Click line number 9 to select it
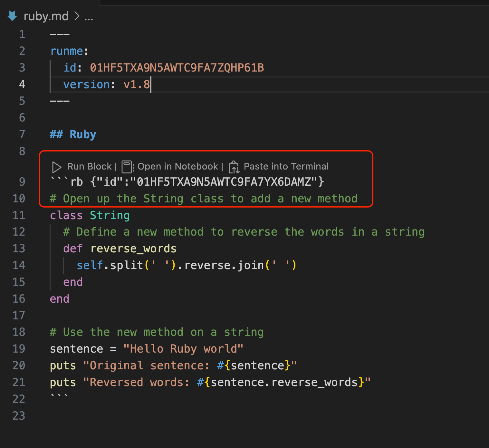This screenshot has width=489, height=448. [x=22, y=181]
